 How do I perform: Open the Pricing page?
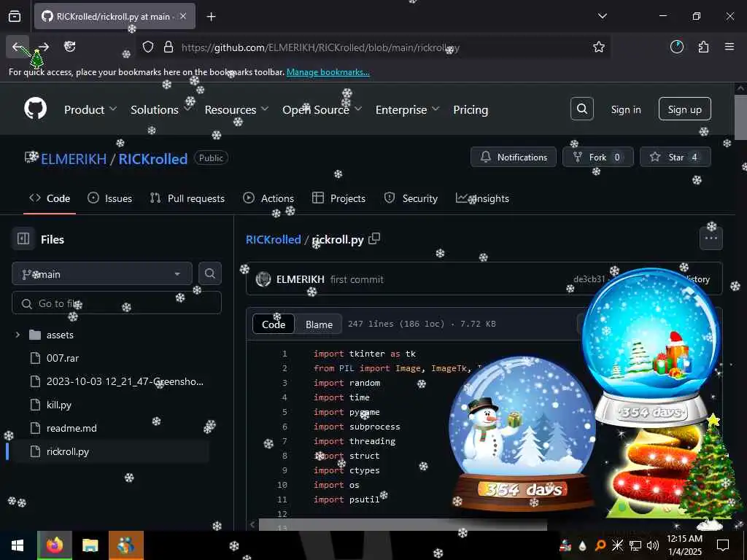(471, 109)
